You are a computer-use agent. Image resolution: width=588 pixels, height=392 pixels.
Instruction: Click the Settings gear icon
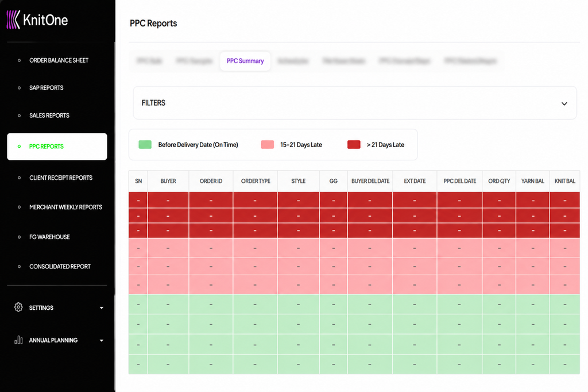click(18, 307)
